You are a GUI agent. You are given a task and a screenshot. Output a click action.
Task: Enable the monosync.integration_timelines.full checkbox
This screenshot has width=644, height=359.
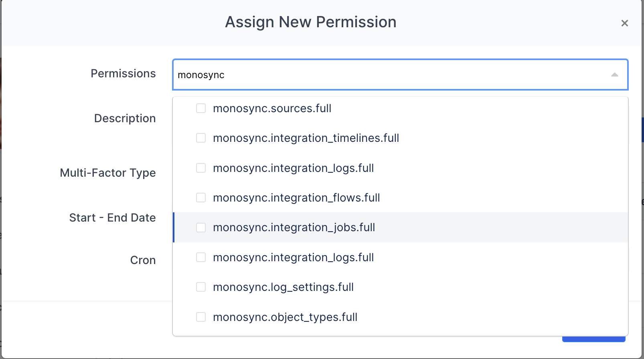tap(201, 138)
